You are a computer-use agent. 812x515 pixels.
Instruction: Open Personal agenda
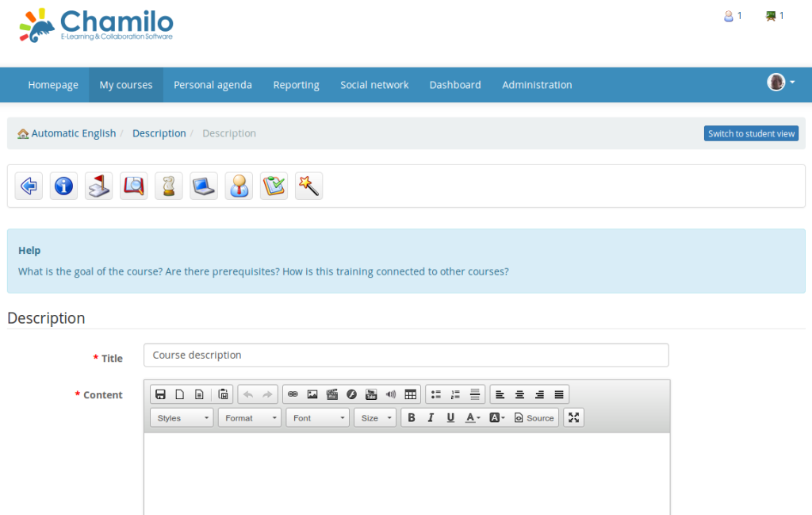click(x=213, y=85)
